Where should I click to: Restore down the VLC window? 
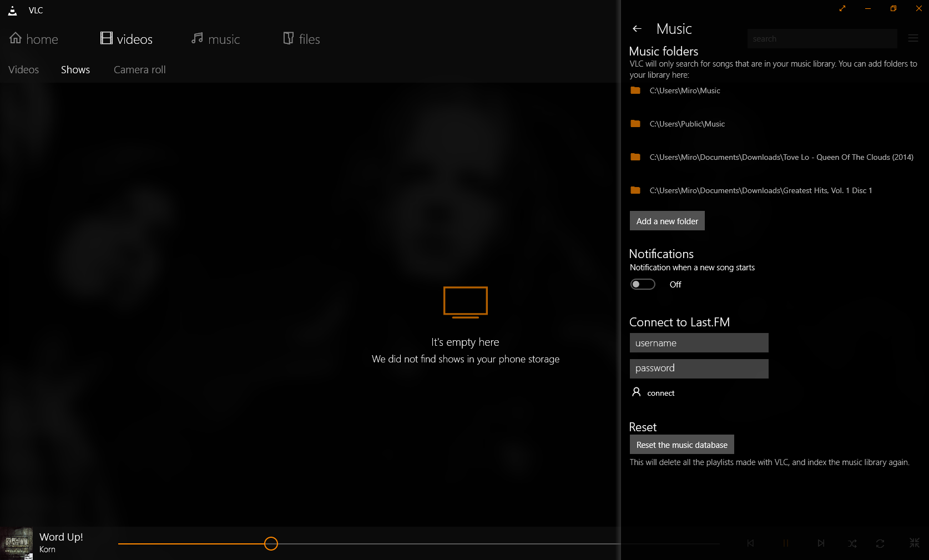click(x=893, y=8)
